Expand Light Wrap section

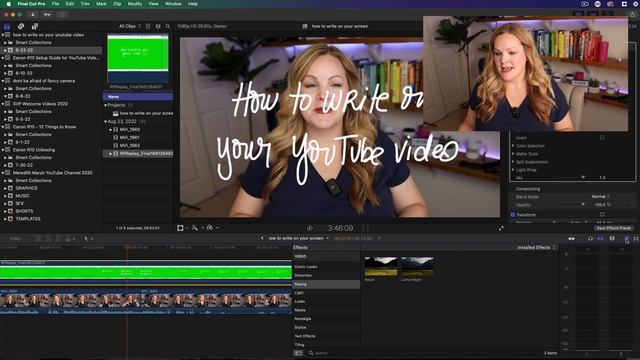click(x=513, y=169)
